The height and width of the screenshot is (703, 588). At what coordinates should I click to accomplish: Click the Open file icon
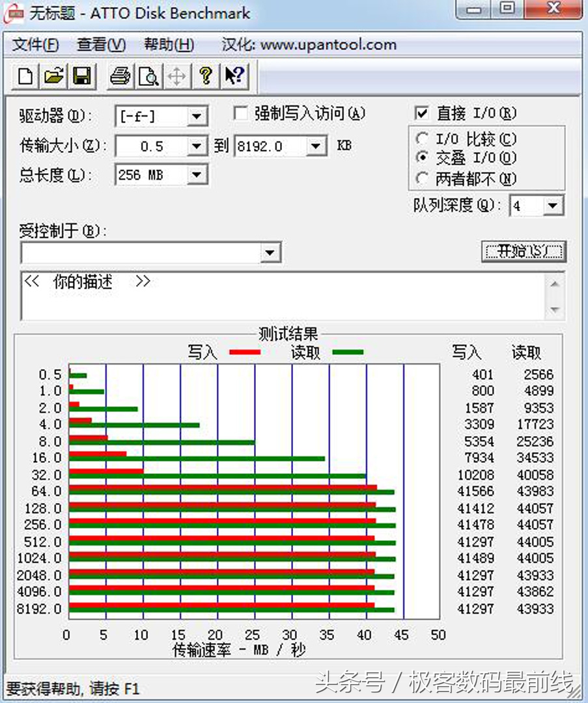(x=55, y=76)
